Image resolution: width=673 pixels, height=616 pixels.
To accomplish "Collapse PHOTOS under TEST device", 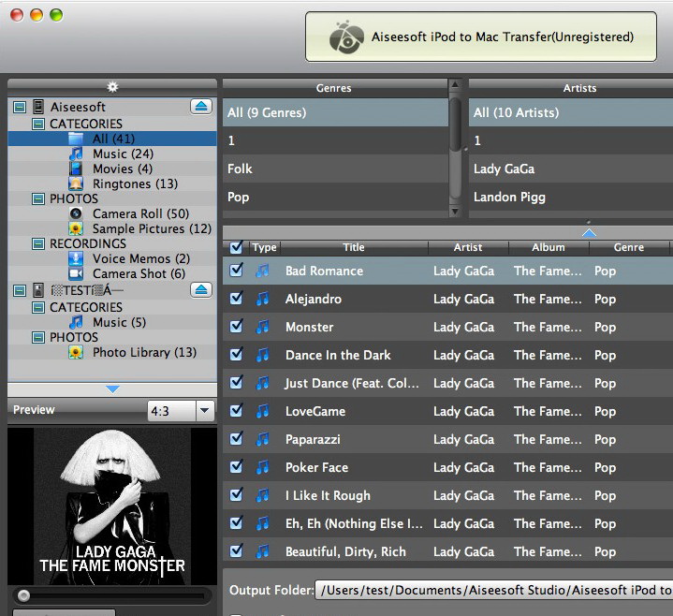I will click(38, 337).
